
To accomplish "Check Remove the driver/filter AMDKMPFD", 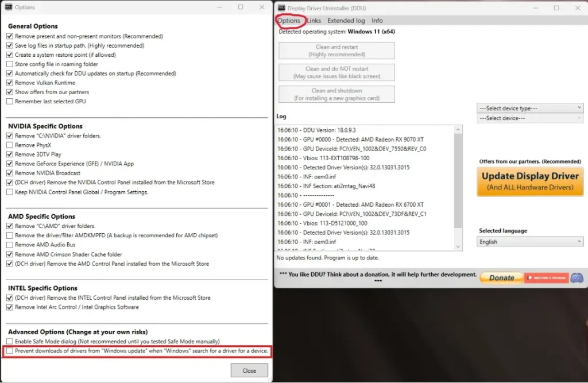I will click(10, 235).
